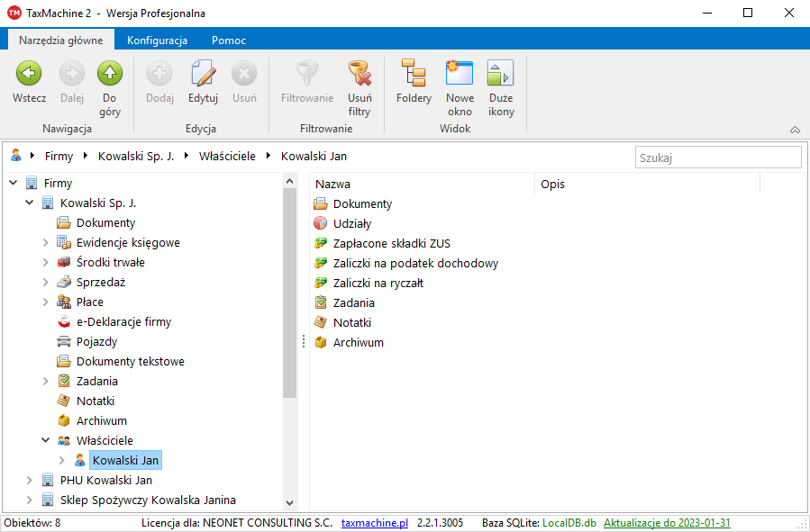
Task: Open Archiwum in the right pane
Action: point(358,343)
